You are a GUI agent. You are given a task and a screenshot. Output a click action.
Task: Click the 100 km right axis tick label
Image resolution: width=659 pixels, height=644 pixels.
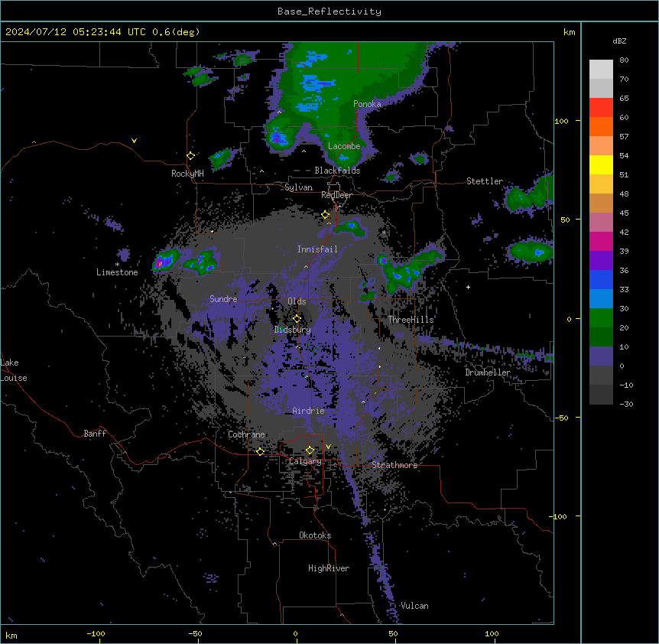(x=561, y=121)
